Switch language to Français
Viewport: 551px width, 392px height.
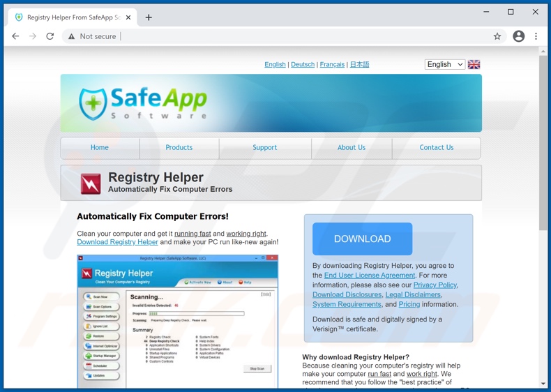coord(332,64)
